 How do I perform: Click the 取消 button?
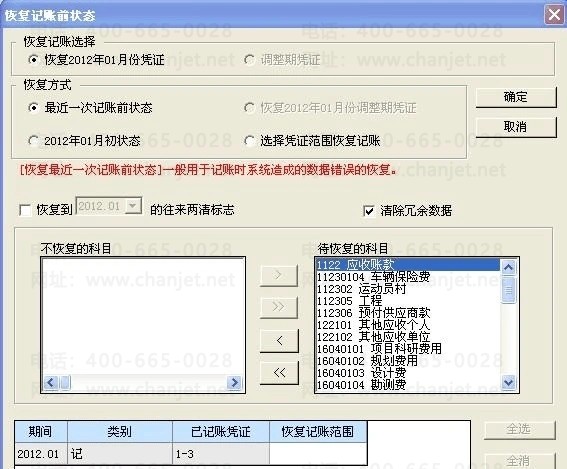[516, 127]
